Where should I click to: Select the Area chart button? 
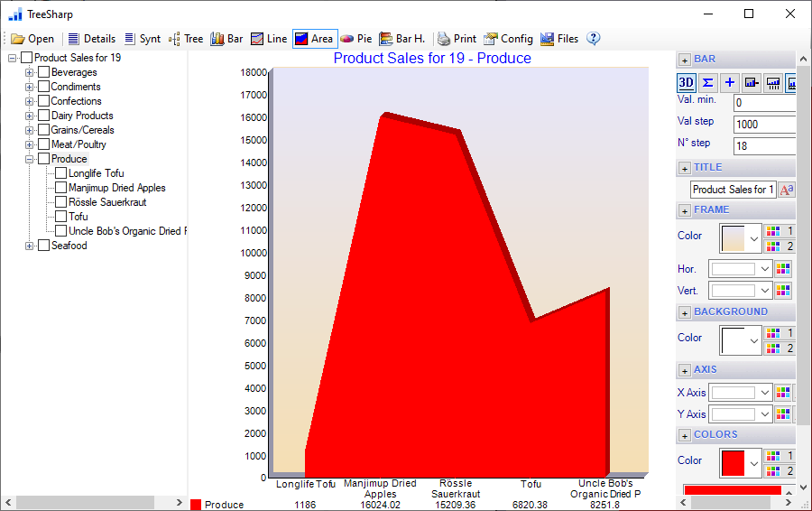pyautogui.click(x=315, y=39)
